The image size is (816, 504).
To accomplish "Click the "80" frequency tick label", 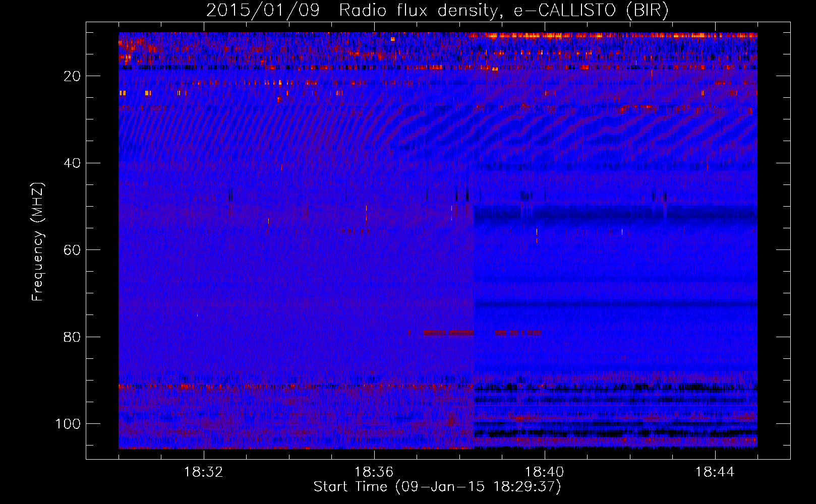I will (73, 337).
